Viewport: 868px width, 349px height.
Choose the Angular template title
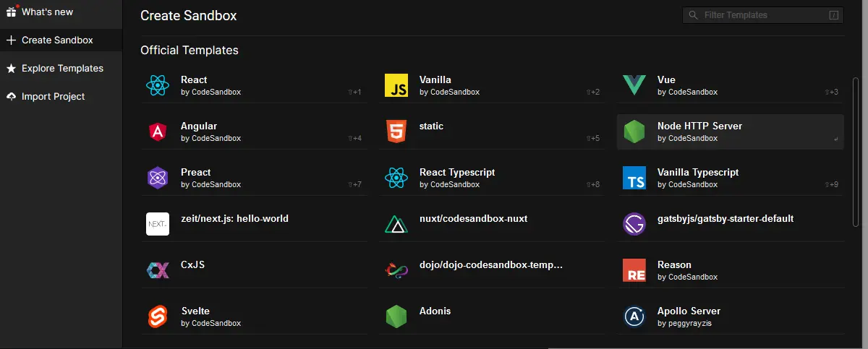(199, 126)
